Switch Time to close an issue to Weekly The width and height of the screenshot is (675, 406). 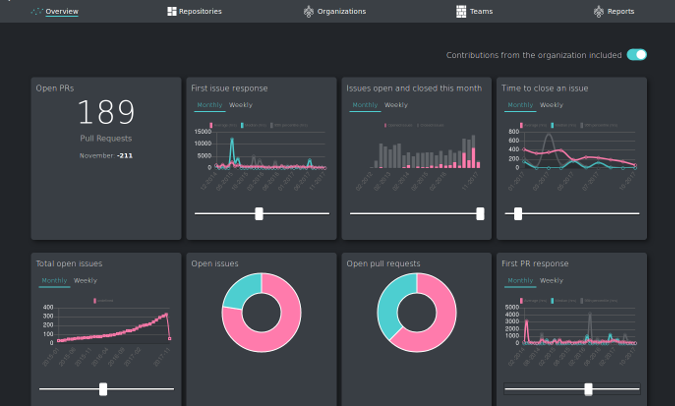551,105
